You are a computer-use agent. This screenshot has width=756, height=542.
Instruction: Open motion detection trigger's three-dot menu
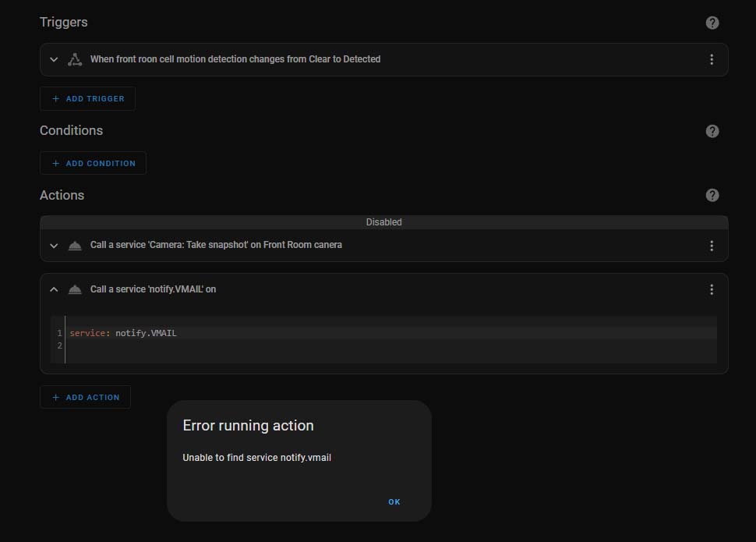pyautogui.click(x=711, y=59)
